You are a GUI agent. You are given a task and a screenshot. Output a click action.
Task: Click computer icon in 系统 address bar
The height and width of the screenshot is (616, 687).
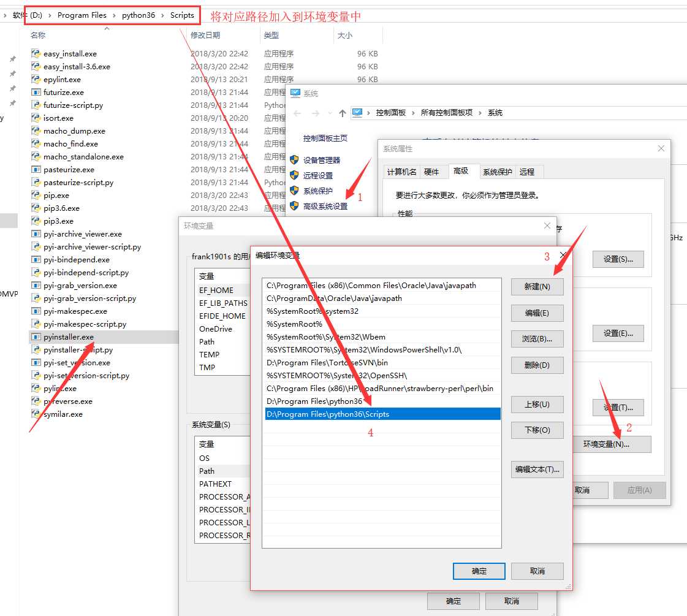(357, 113)
